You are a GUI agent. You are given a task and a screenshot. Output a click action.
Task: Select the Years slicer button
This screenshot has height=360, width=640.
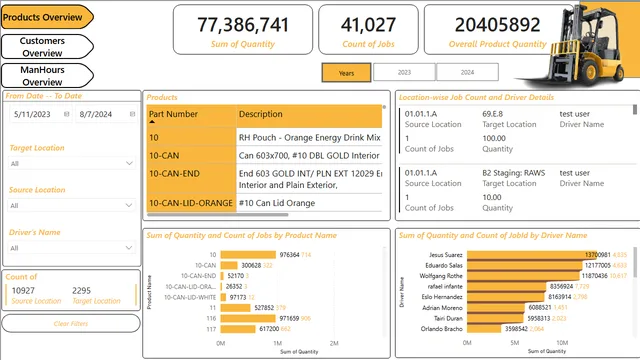tap(346, 73)
